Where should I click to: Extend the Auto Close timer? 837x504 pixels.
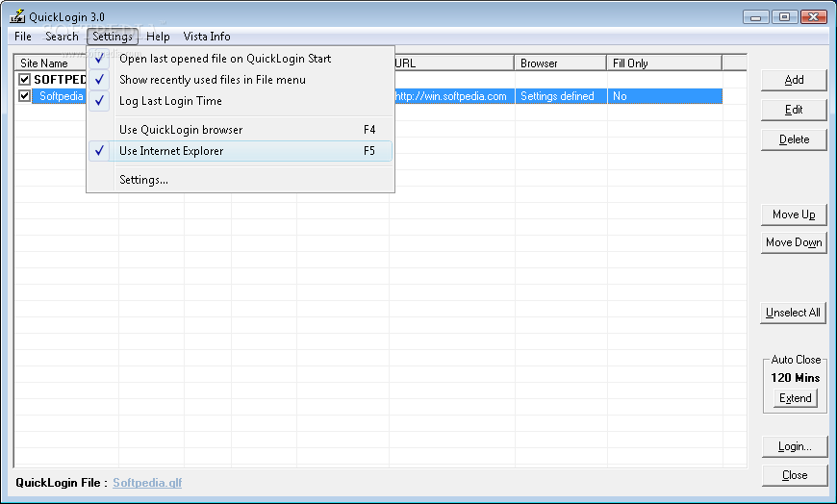pos(796,398)
